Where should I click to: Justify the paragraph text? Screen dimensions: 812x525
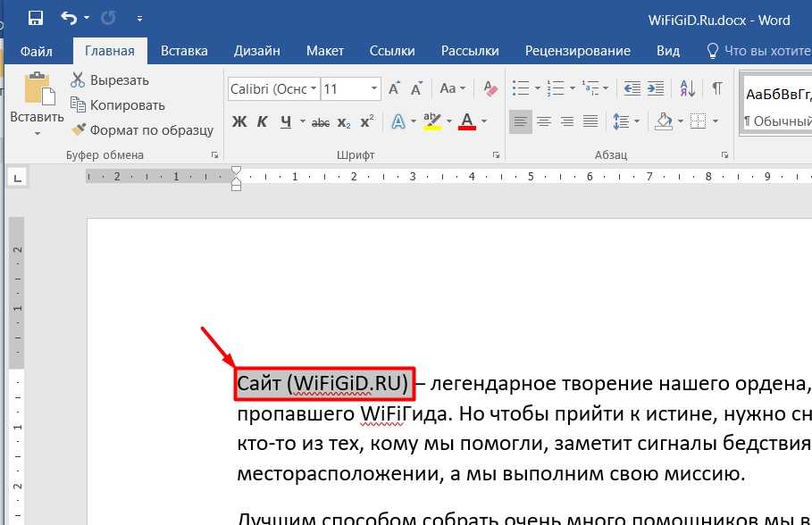(x=590, y=122)
